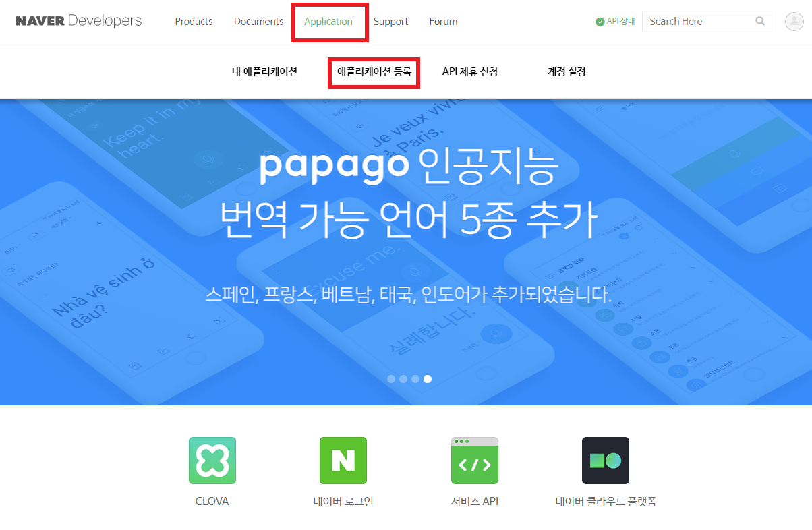Check the green API 상태 status icon

pos(600,22)
